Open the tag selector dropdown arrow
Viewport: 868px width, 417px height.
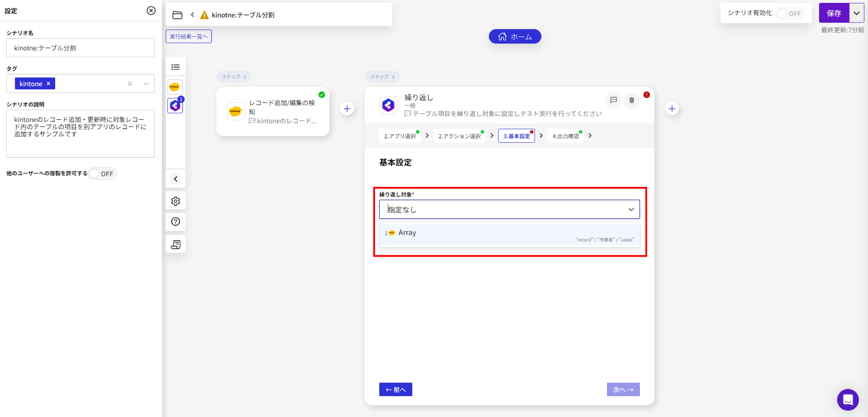tap(146, 84)
